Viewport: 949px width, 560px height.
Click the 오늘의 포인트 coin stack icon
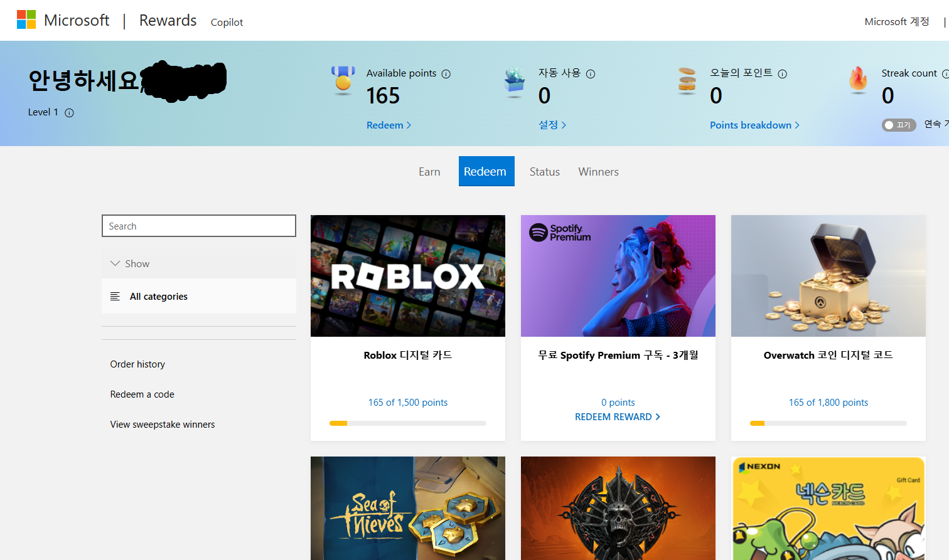point(687,81)
